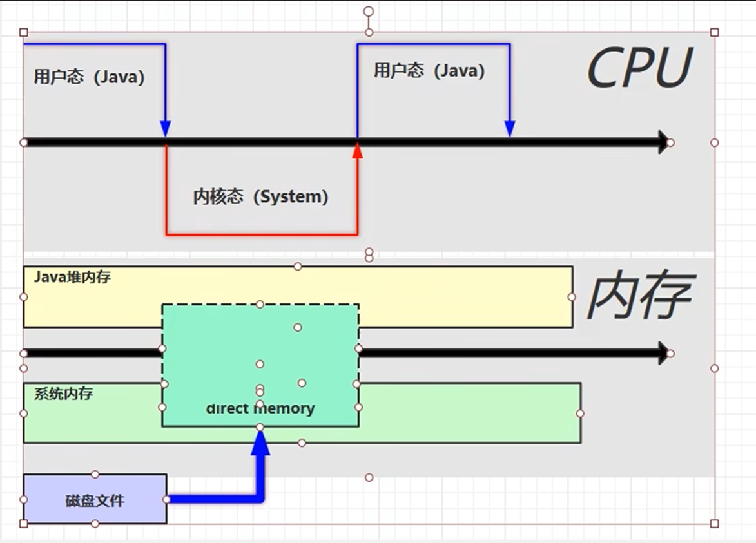Image resolution: width=756 pixels, height=543 pixels.
Task: Select the red kernel-mode path's bottom line
Action: (x=262, y=234)
